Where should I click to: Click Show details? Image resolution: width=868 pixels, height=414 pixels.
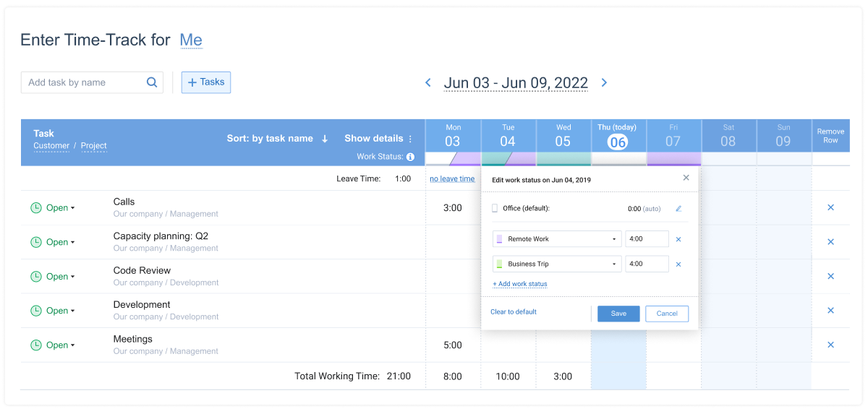pos(374,139)
